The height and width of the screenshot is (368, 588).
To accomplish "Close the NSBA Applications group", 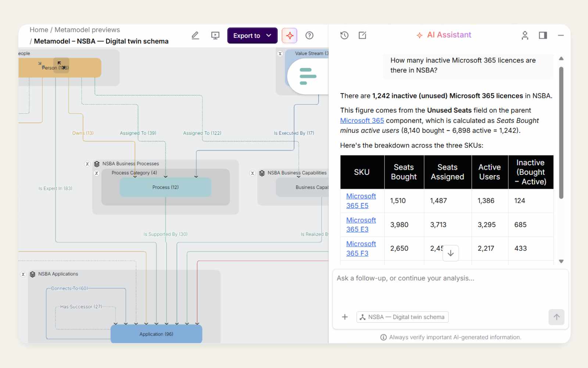I will coord(23,275).
